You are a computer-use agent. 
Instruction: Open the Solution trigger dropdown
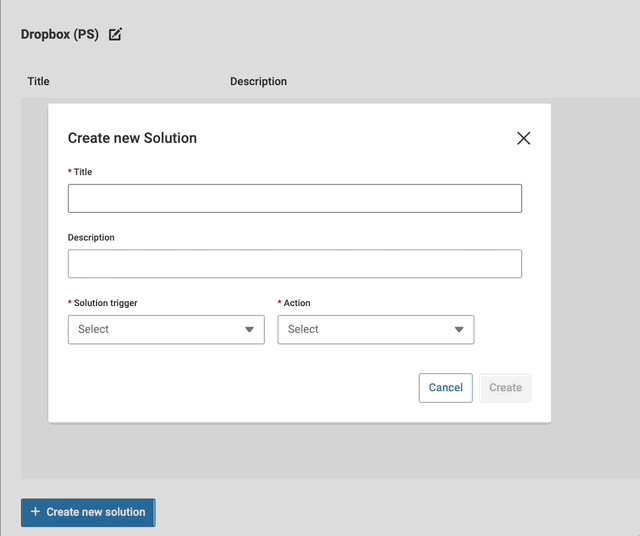(x=166, y=329)
